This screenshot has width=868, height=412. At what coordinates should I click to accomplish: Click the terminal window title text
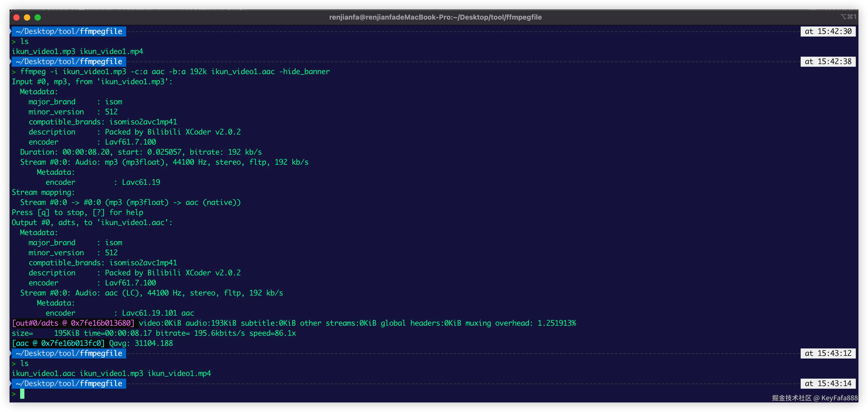[435, 17]
